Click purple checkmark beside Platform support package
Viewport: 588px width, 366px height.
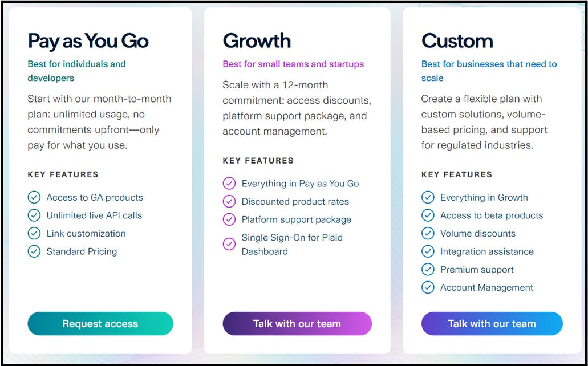tap(229, 219)
